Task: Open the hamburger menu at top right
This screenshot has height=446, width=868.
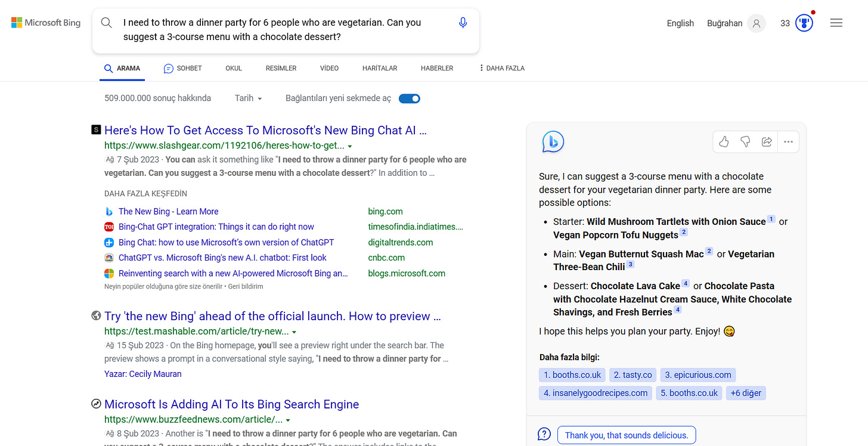Action: 836,23
